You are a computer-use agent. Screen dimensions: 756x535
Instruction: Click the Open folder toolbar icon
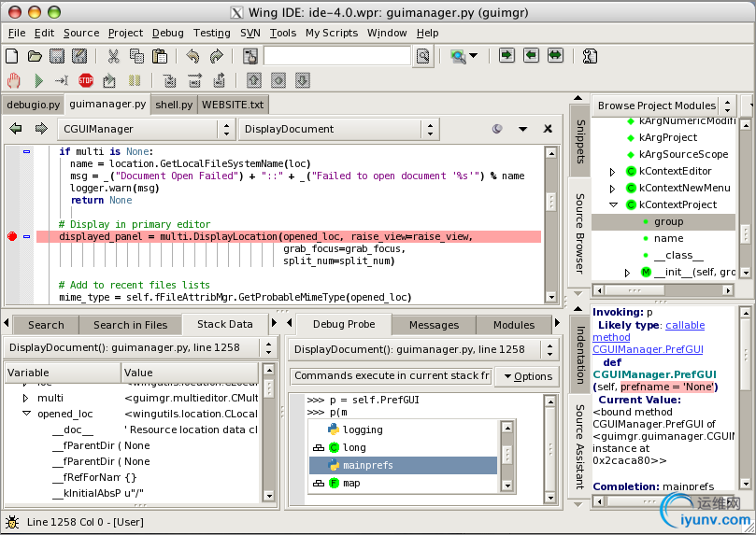[35, 56]
